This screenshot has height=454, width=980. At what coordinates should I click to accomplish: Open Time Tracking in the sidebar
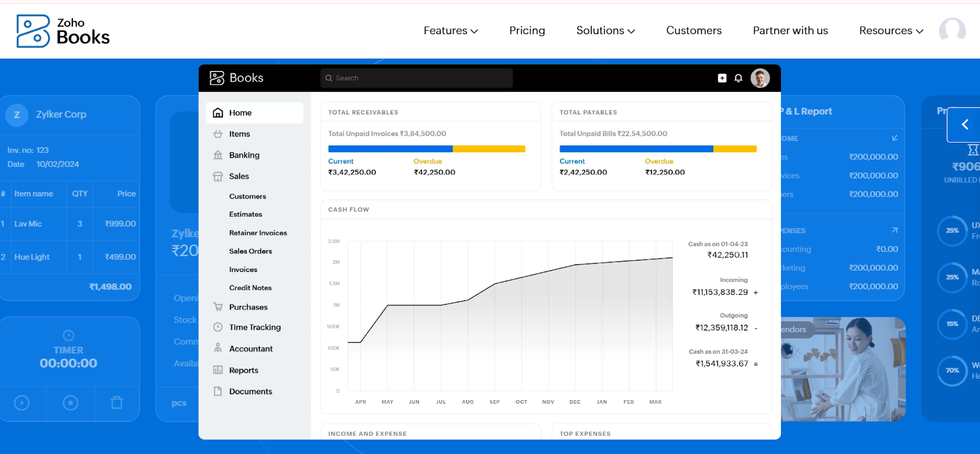click(255, 327)
